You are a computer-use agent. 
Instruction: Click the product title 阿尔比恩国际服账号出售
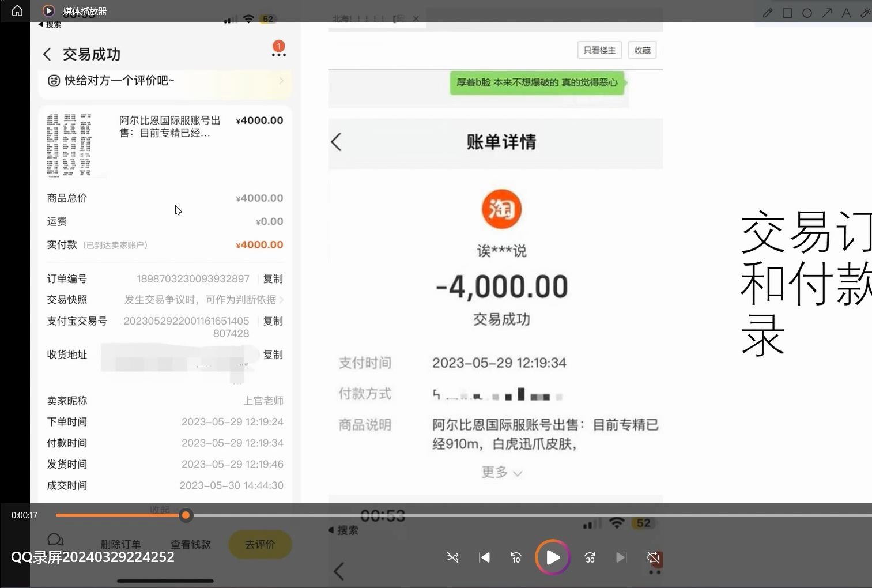point(170,127)
